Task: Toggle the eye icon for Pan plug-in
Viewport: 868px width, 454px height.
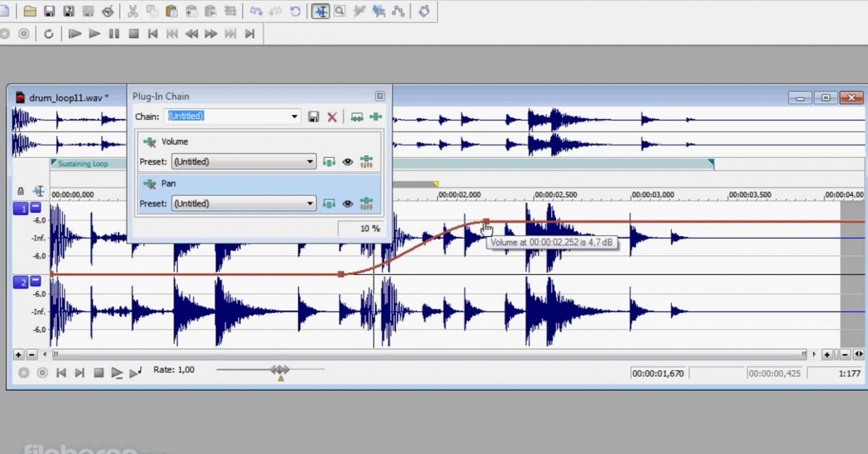Action: coord(347,204)
